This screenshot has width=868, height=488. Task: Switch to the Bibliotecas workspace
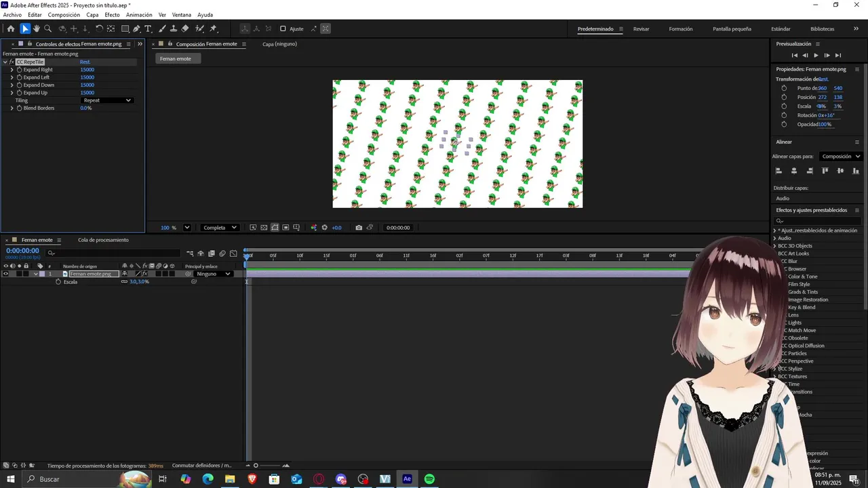[x=822, y=29]
